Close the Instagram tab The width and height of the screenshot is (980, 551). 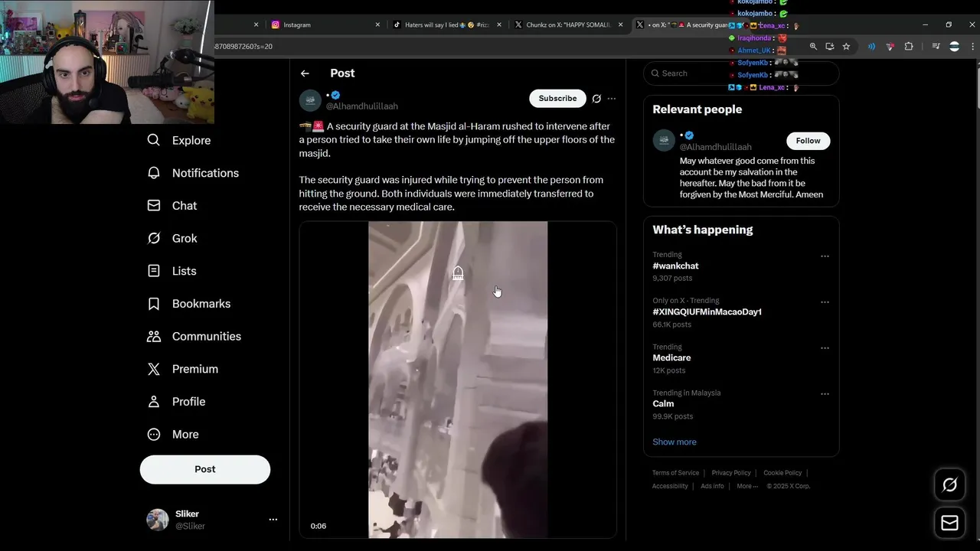(377, 24)
